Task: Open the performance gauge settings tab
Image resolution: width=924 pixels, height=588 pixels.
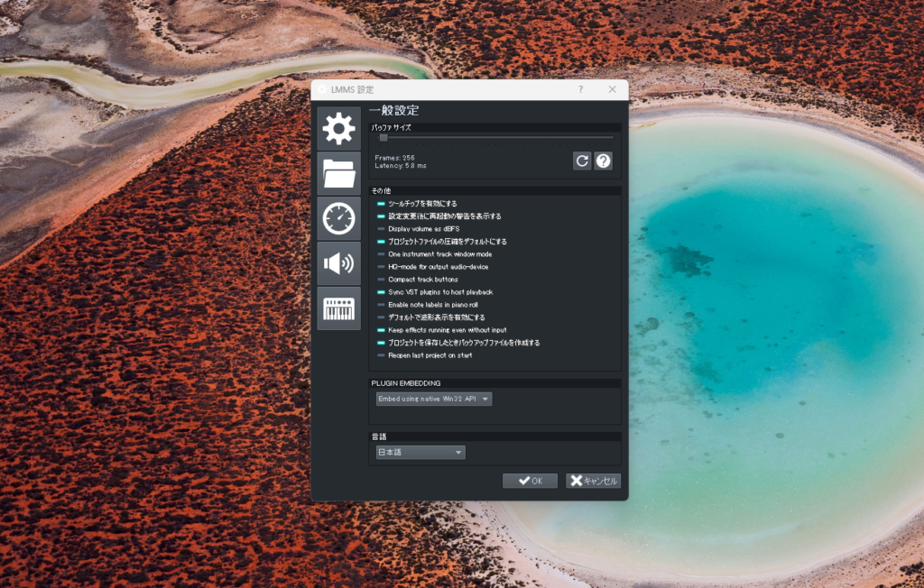Action: pos(338,218)
